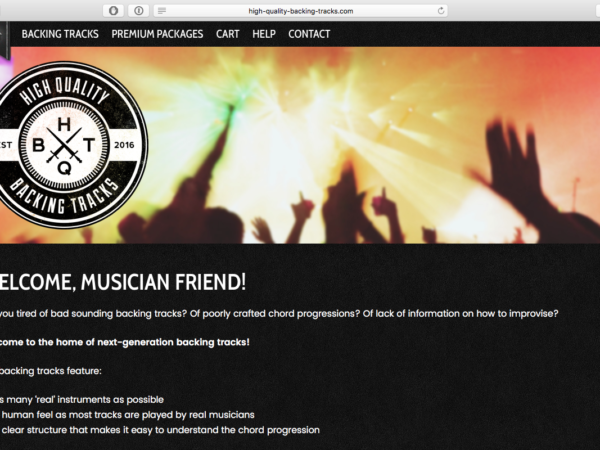Click the 1Password-style info extension button
The height and width of the screenshot is (450, 600).
click(x=139, y=11)
